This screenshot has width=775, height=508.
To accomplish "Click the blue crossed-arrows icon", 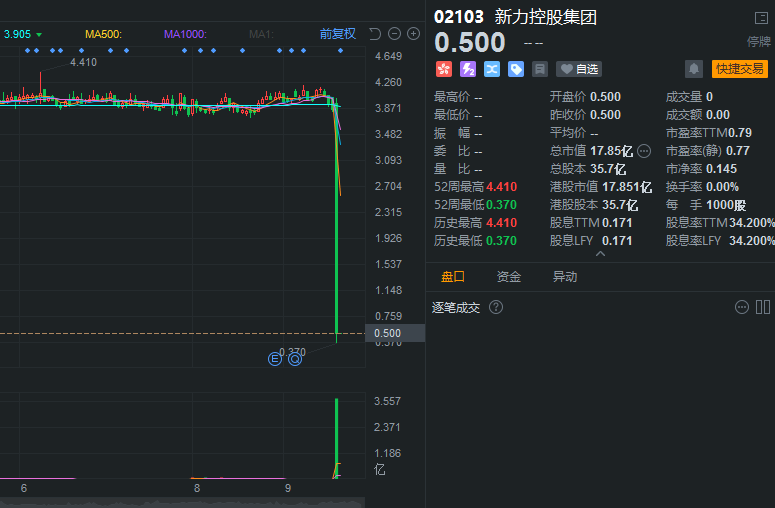I will click(x=492, y=69).
